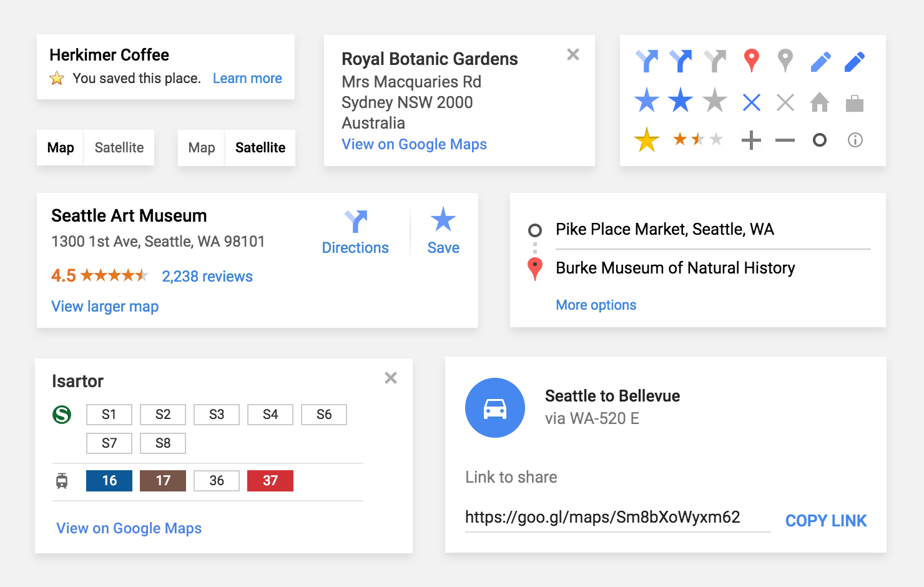Open the 2,238 reviews link

[207, 277]
